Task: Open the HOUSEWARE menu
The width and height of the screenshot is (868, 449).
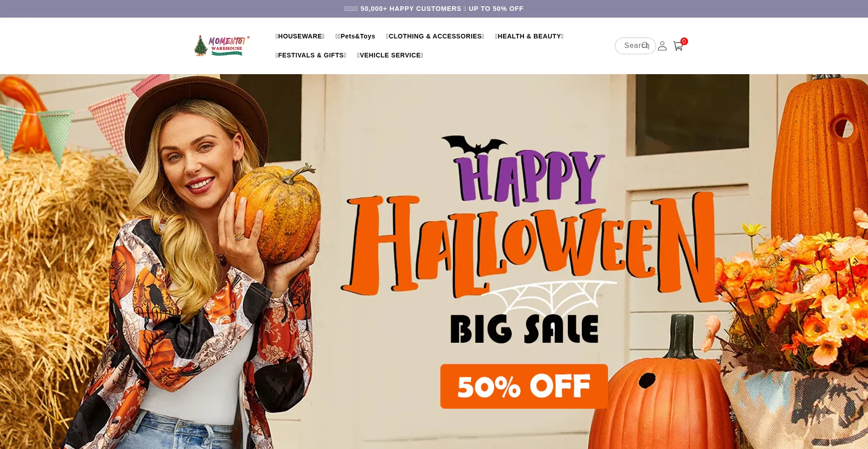Action: point(300,36)
